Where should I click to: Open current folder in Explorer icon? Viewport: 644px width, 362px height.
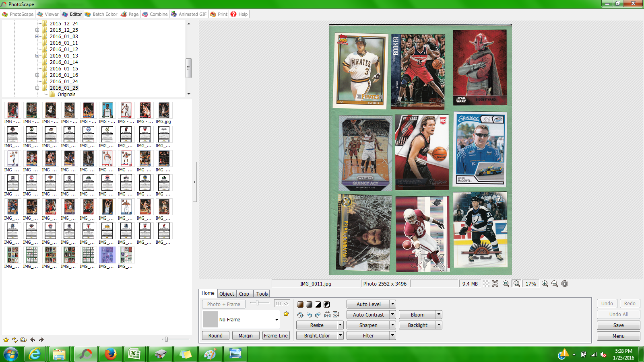24,340
